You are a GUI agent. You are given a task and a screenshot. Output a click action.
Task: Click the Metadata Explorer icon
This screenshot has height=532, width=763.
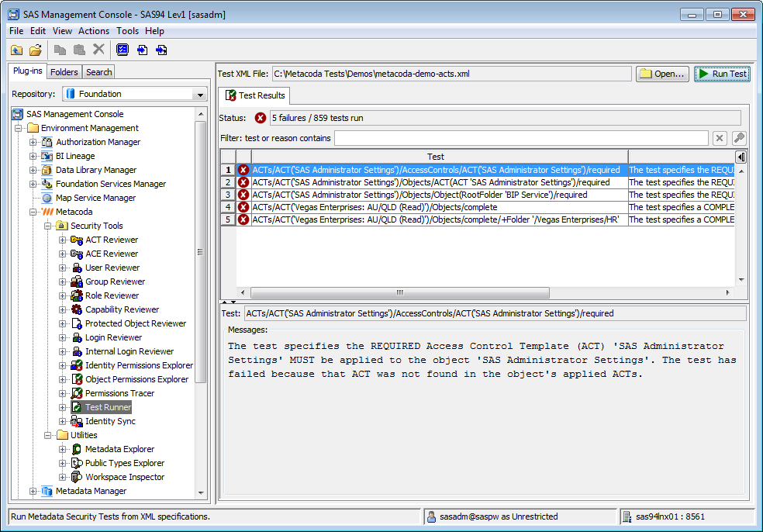pyautogui.click(x=77, y=449)
